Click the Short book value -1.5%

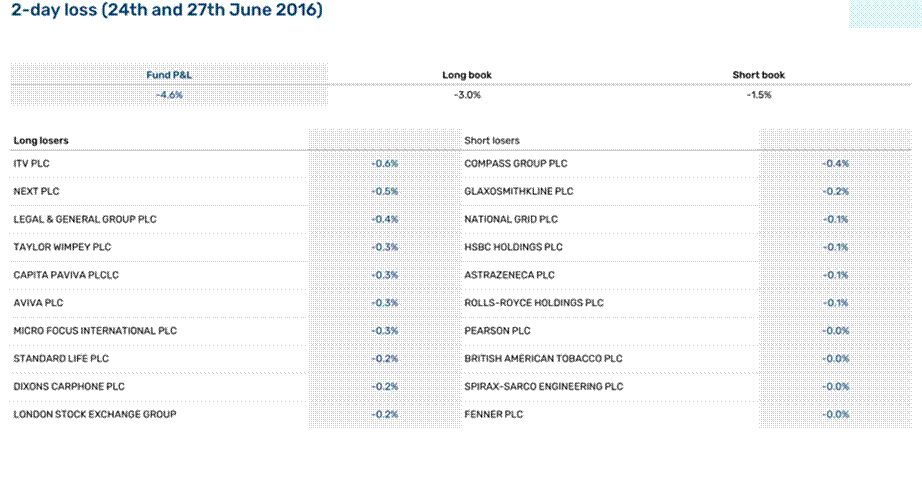pyautogui.click(x=759, y=95)
